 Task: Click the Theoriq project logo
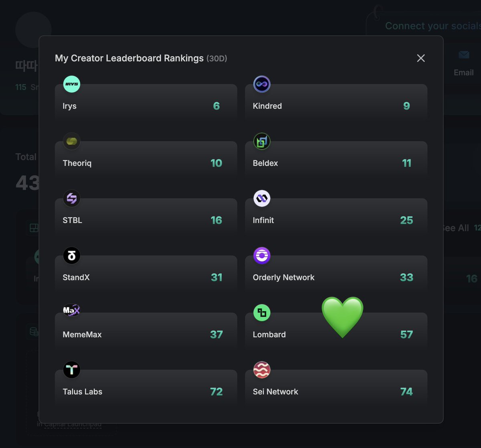click(72, 141)
